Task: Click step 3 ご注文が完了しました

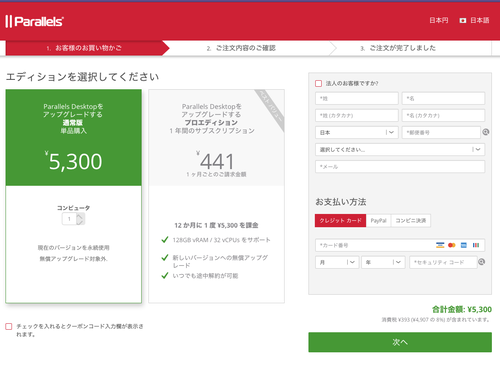Action: (398, 48)
